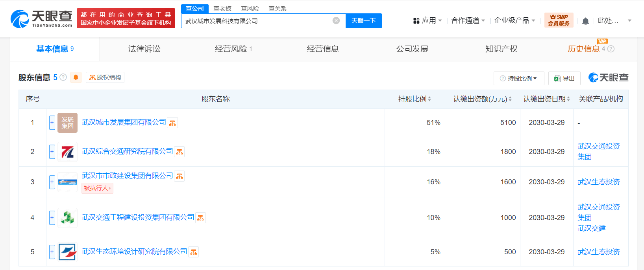Click the 天眼查 logo at top left
The image size is (644, 270).
pos(41,18)
